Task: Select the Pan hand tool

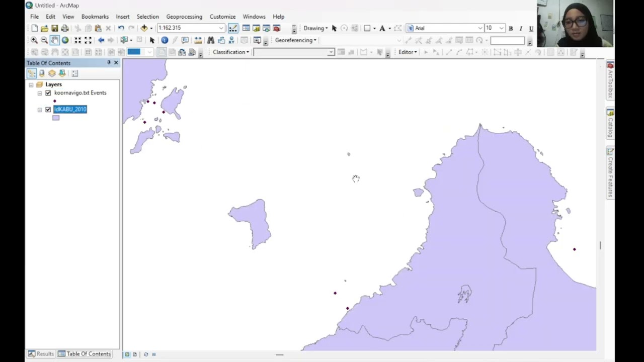Action: tap(54, 40)
